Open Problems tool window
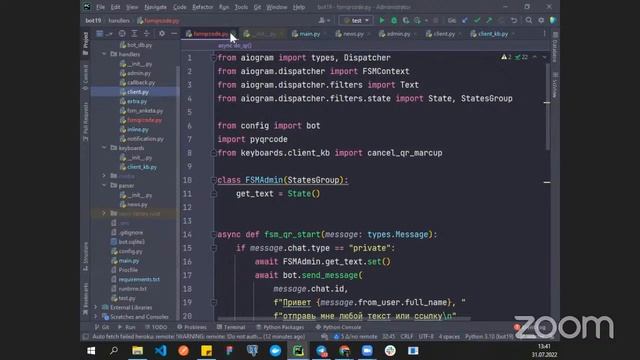The height and width of the screenshot is (360, 640). [x=192, y=327]
